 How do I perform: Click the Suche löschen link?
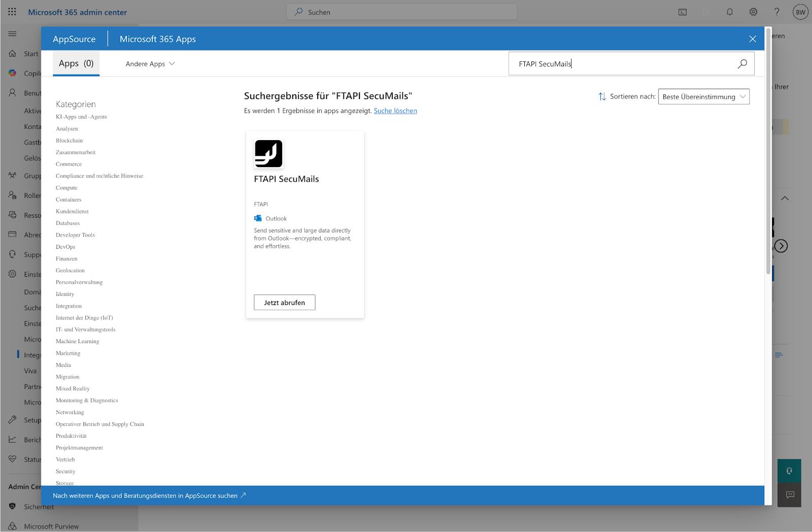click(x=395, y=111)
